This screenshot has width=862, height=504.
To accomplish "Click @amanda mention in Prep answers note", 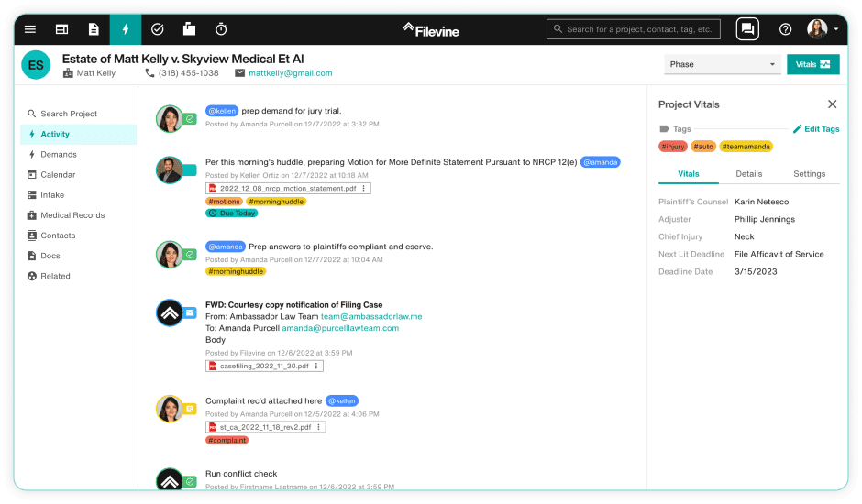I will tap(226, 247).
